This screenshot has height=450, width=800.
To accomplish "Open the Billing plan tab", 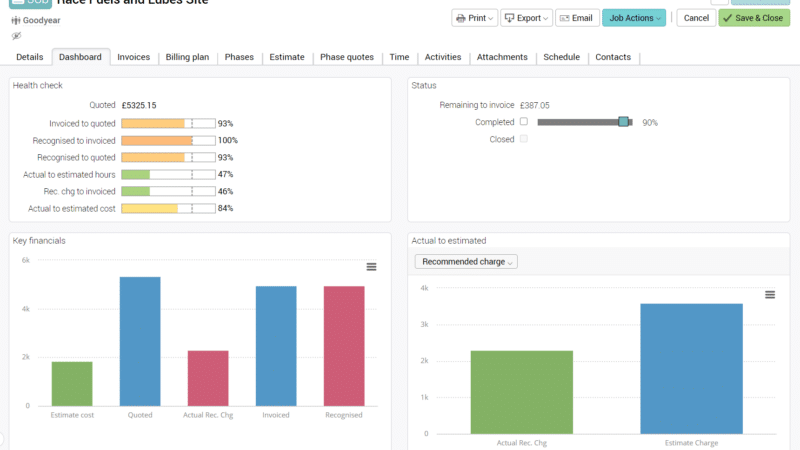I will tap(187, 57).
